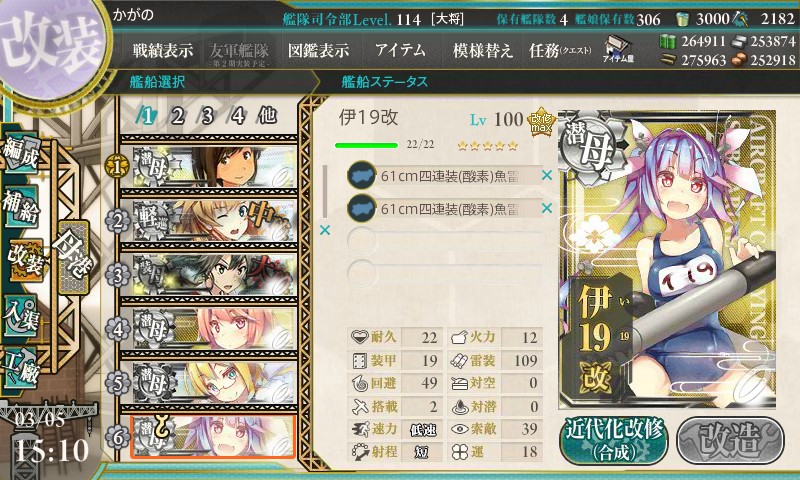The height and width of the screenshot is (480, 800).
Task: Select the third empty equipment slot
Action: tap(444, 241)
